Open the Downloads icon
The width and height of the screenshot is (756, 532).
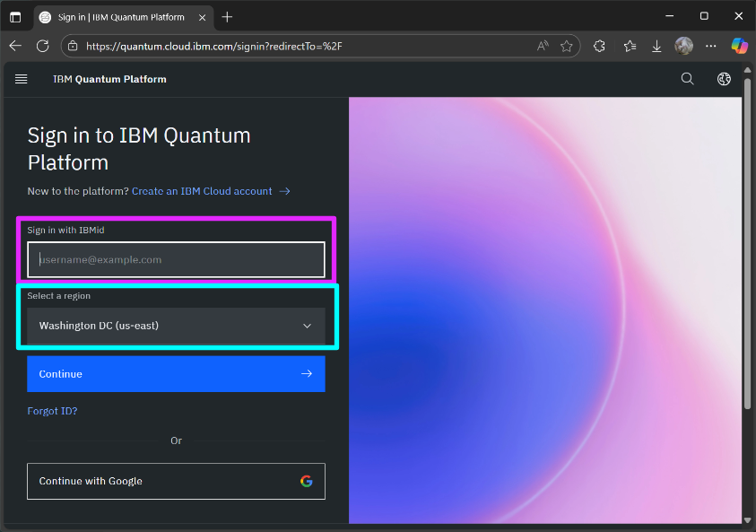(656, 46)
